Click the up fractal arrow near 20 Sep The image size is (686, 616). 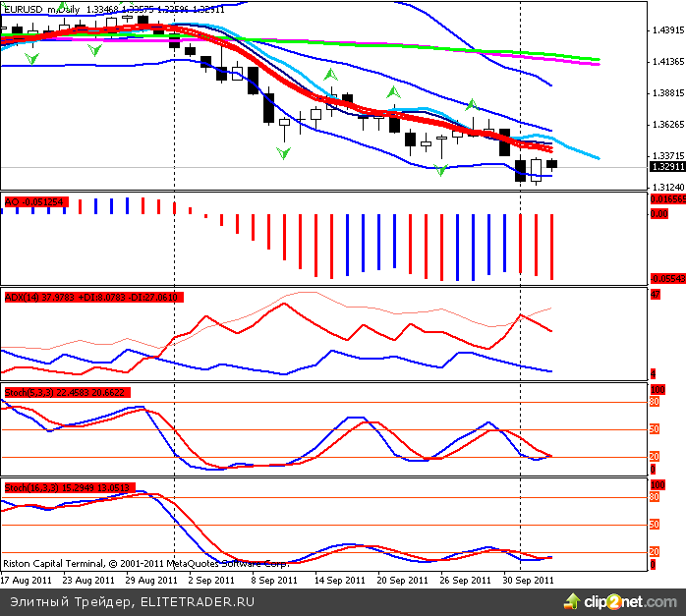coord(392,91)
